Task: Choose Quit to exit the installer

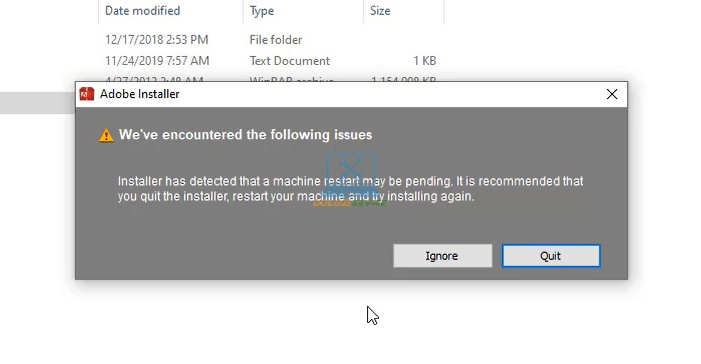Action: pyautogui.click(x=551, y=256)
